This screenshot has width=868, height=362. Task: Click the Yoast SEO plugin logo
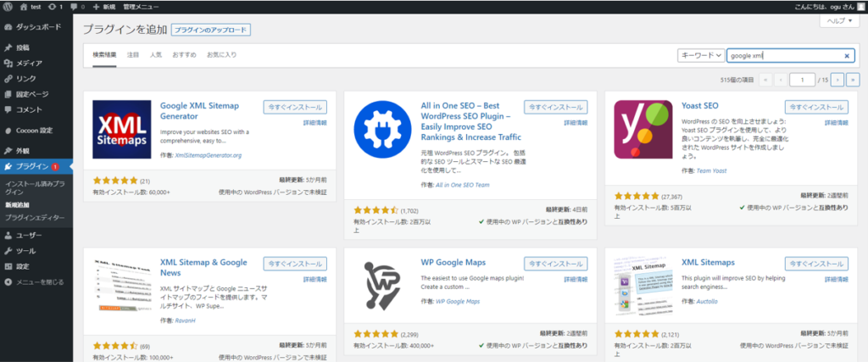[x=643, y=130]
